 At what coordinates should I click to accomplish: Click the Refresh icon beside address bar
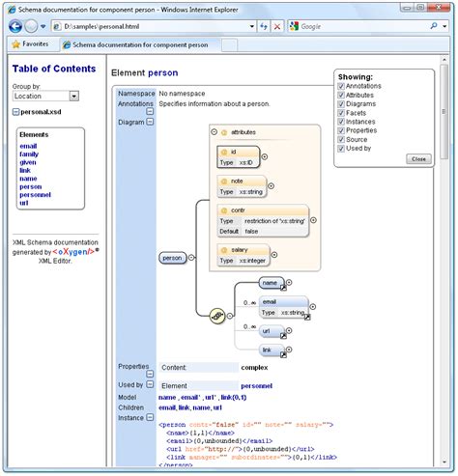pos(264,26)
